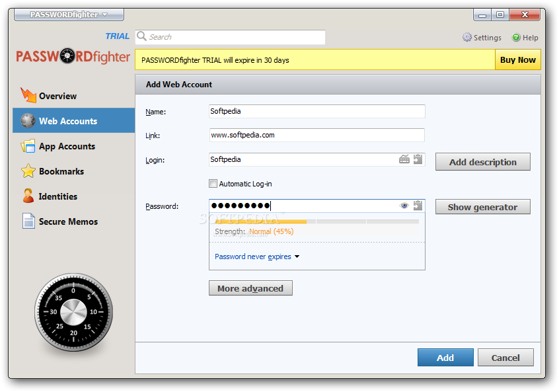
Task: Click the Add button
Action: [445, 358]
